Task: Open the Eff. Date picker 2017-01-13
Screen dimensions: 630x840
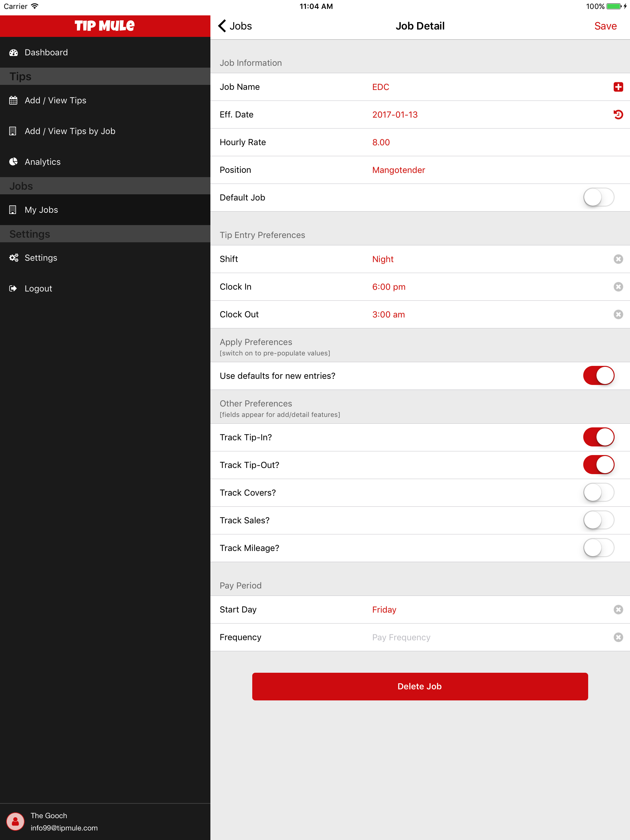Action: (x=395, y=115)
